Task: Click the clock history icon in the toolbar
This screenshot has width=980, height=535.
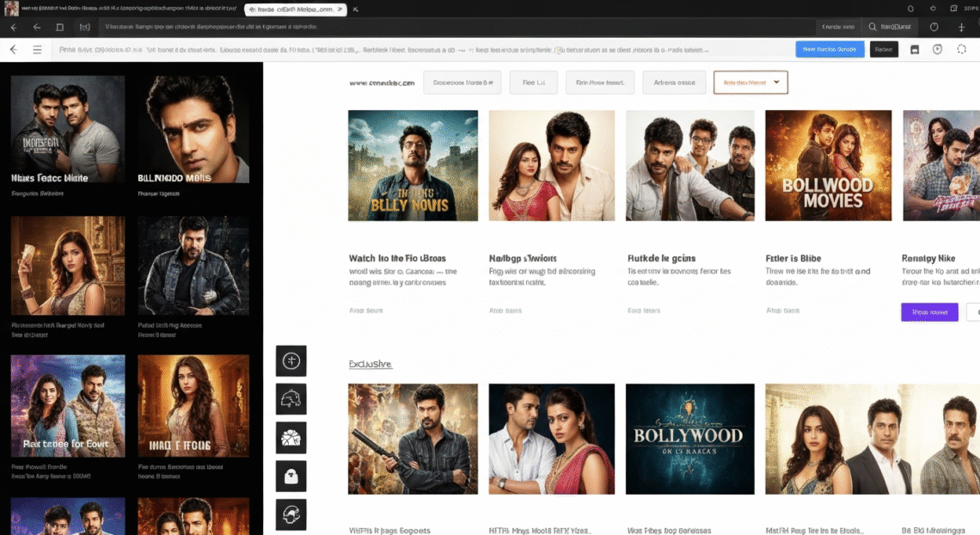Action: pyautogui.click(x=937, y=49)
